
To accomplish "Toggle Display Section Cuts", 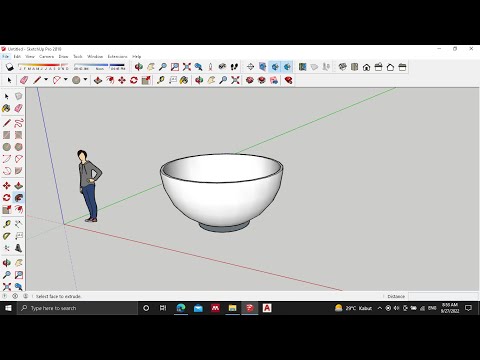I will pyautogui.click(x=275, y=67).
